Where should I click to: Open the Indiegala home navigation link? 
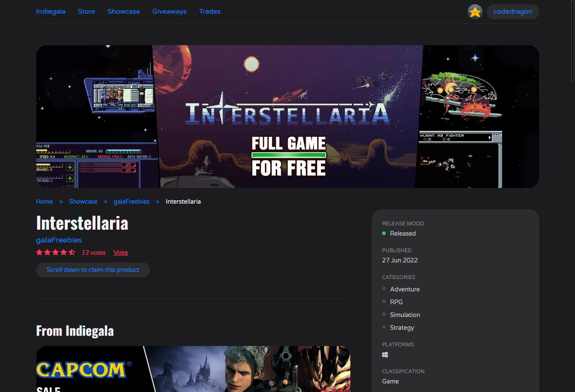pos(51,12)
